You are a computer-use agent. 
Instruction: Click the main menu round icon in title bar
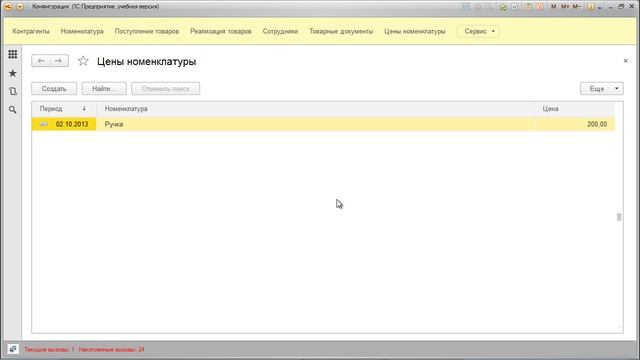click(x=8, y=7)
